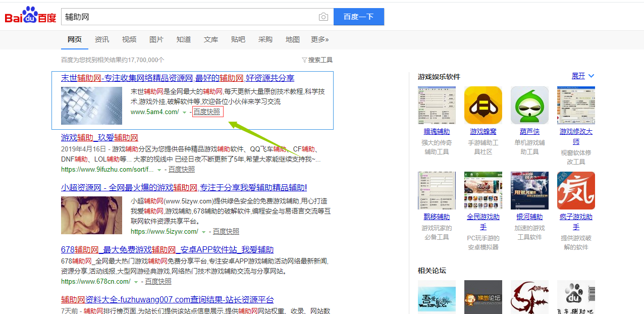Viewport: 644px width, 314px height.
Task: Open the 疯子游戏助手 text link
Action: pos(576,222)
